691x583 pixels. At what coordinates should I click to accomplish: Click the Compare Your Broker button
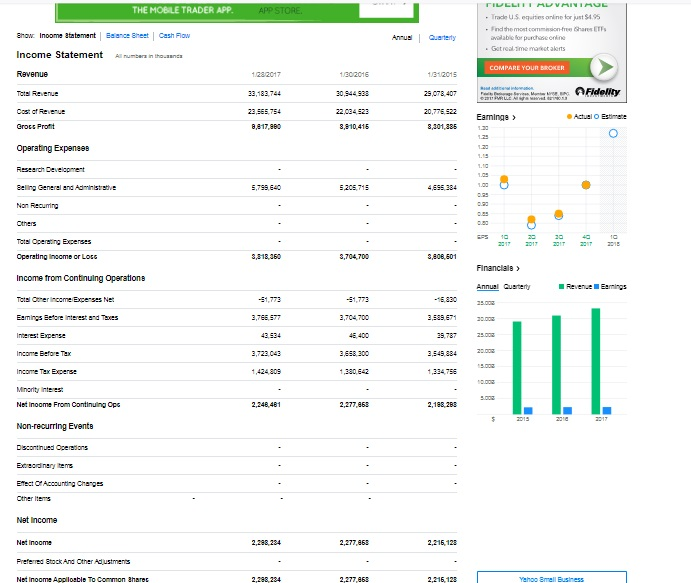pyautogui.click(x=527, y=68)
